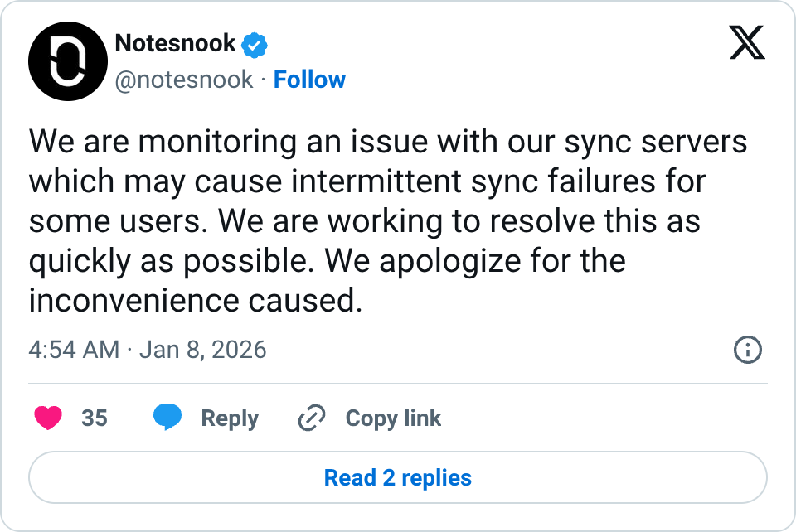The image size is (796, 532).
Task: Click the blue reply bubble icon
Action: pyautogui.click(x=167, y=418)
